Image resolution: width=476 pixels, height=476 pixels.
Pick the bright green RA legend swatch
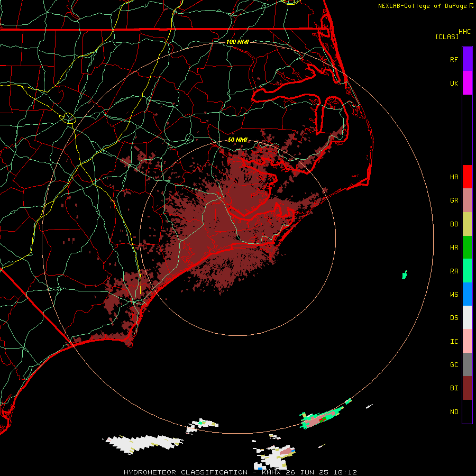(x=467, y=271)
